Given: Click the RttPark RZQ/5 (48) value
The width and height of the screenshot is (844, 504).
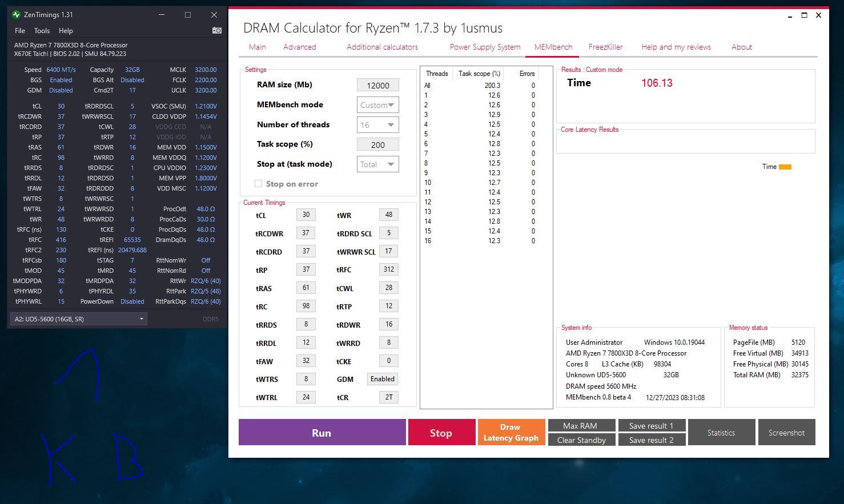Looking at the screenshot, I should pyautogui.click(x=206, y=291).
